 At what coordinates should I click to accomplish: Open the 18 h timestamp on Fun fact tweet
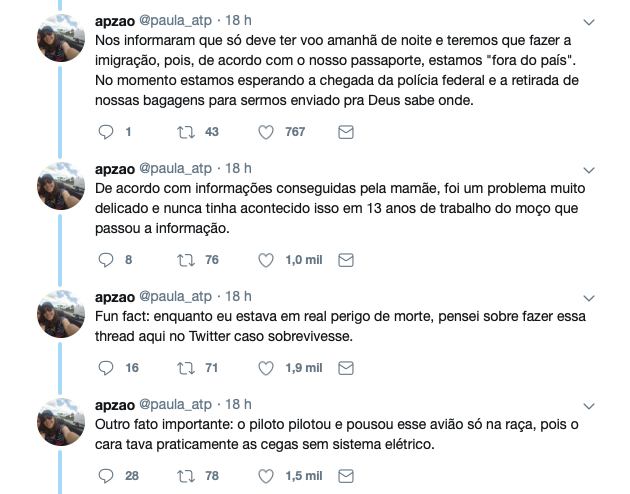(238, 296)
